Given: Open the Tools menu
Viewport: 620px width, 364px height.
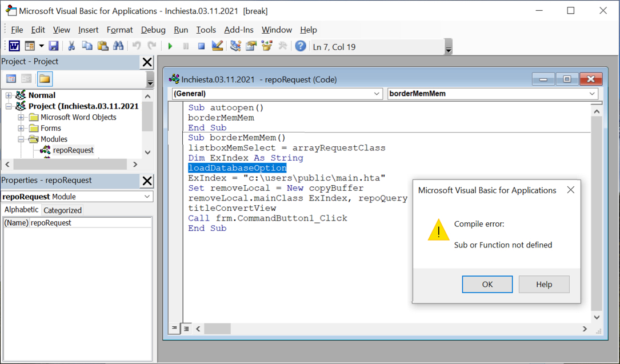Looking at the screenshot, I should 206,30.
